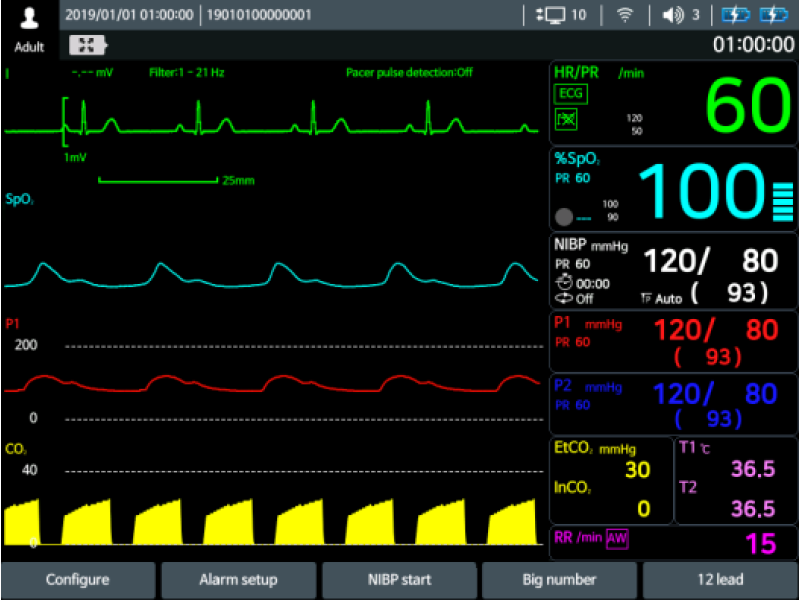Open Pacer pulse detection setting
This screenshot has width=800, height=600.
point(410,72)
